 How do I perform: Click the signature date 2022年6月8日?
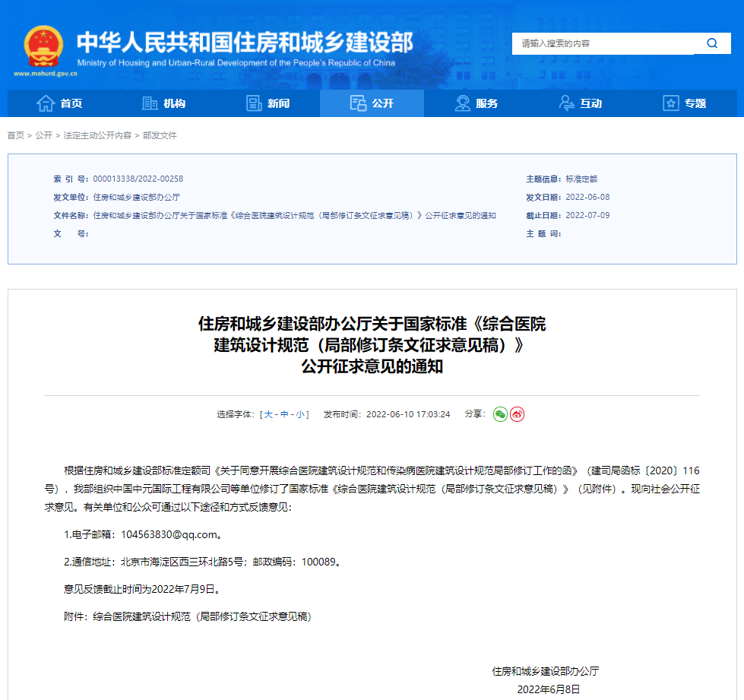click(x=549, y=689)
